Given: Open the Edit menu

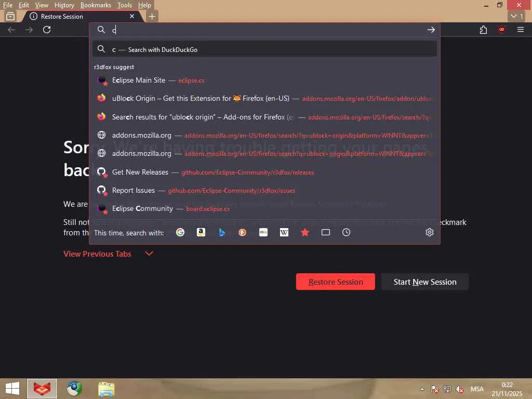Looking at the screenshot, I should [23, 5].
